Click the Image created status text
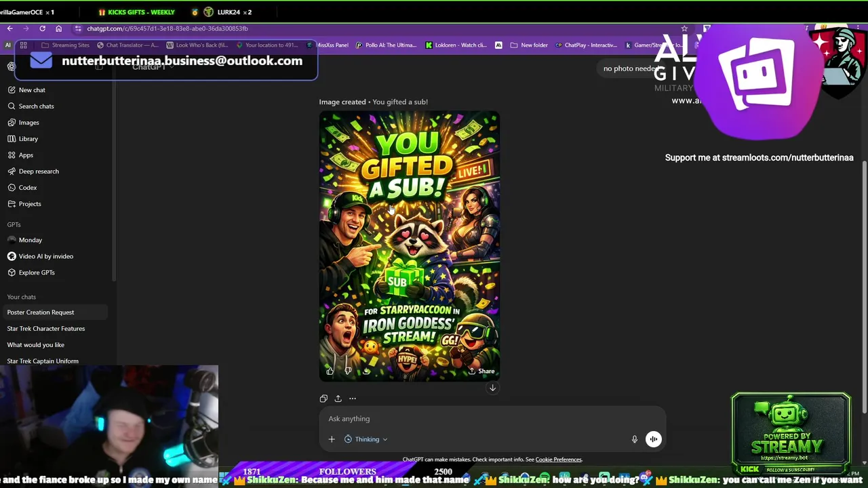 click(342, 102)
